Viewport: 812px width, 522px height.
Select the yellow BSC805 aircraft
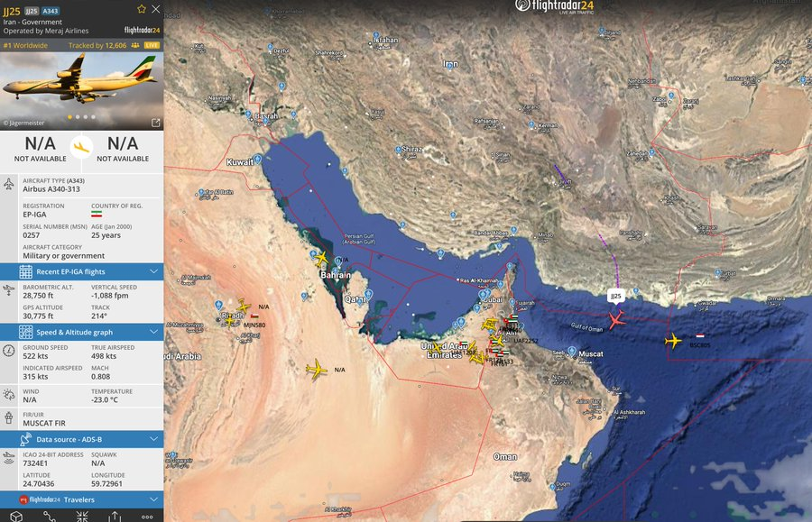click(x=673, y=341)
